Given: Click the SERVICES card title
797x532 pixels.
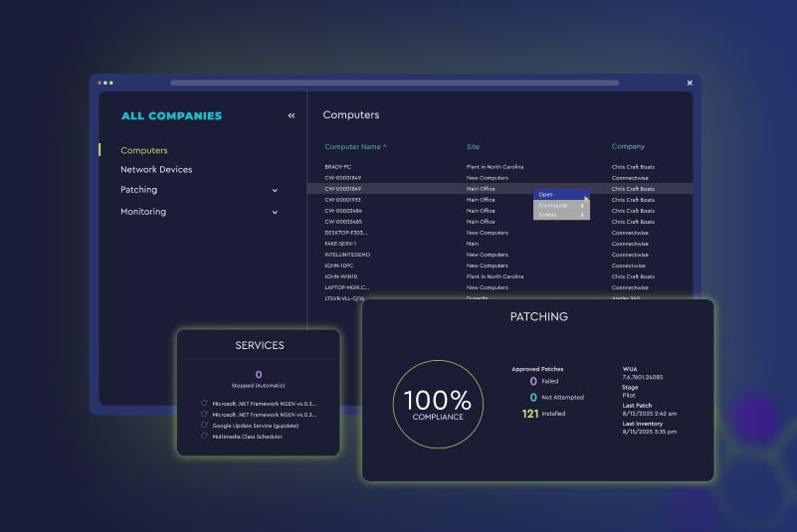Looking at the screenshot, I should tap(260, 345).
